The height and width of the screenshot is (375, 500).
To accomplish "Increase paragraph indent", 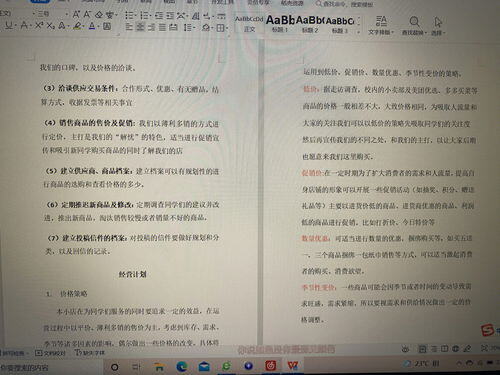I will [170, 15].
